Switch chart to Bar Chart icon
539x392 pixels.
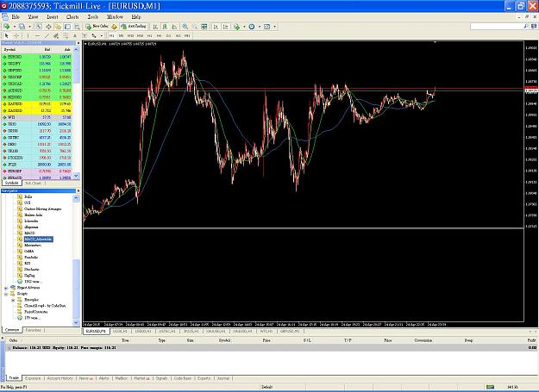click(155, 27)
